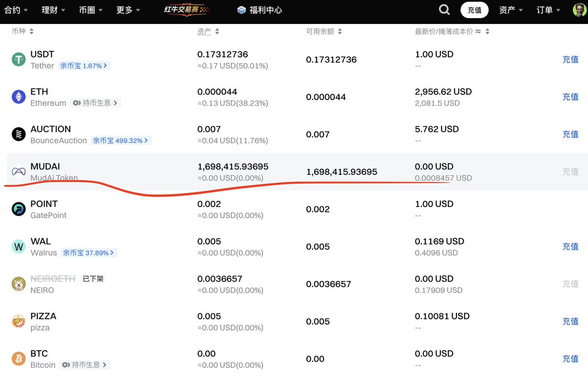Screen dimensions: 588x380
Task: Open the 理财 menu
Action: 53,10
